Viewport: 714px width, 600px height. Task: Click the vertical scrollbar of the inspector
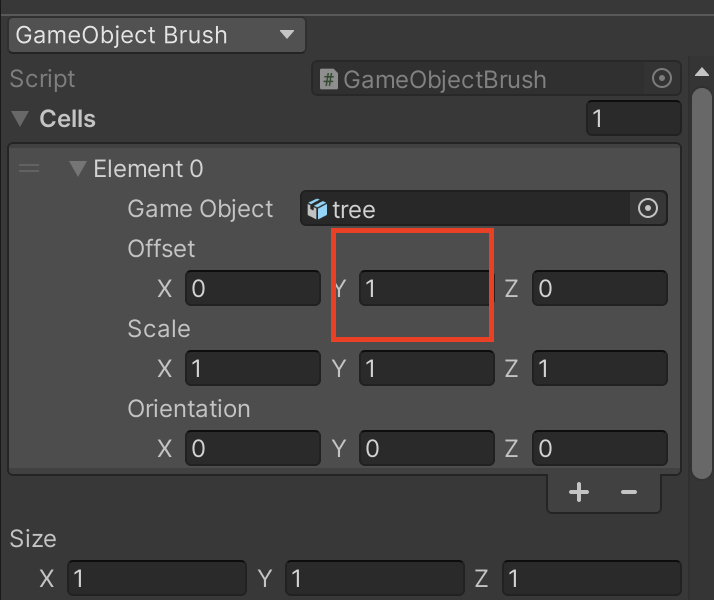[703, 280]
